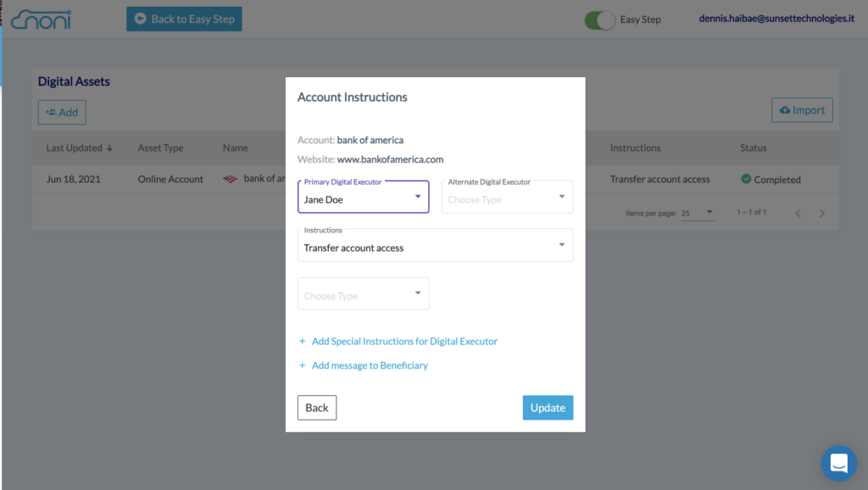Viewport: 868px width, 490px height.
Task: Click the Bank of America flag icon
Action: tap(231, 179)
